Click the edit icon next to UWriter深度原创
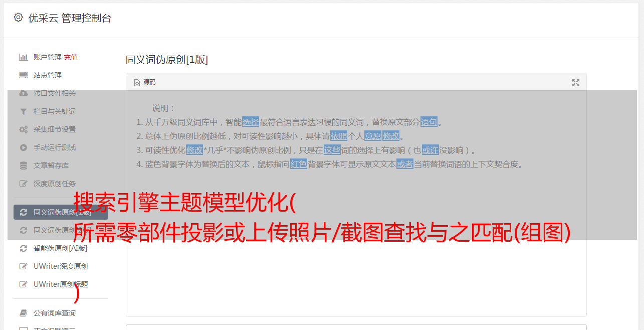Viewport: 644px width, 330px height. point(23,266)
